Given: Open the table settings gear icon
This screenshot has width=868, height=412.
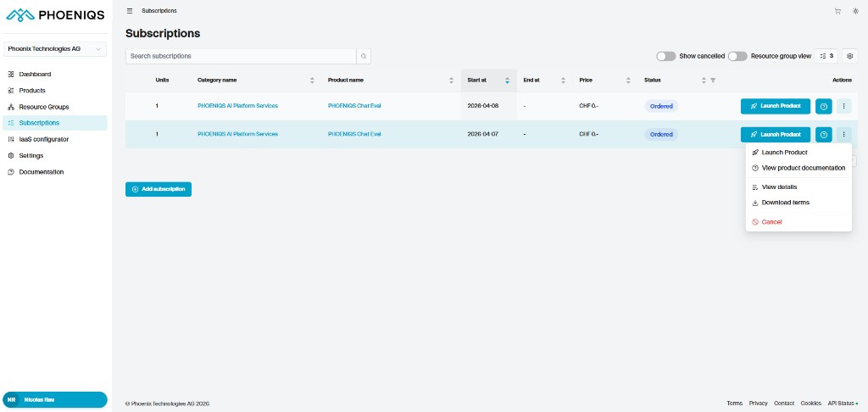Looking at the screenshot, I should tap(849, 56).
